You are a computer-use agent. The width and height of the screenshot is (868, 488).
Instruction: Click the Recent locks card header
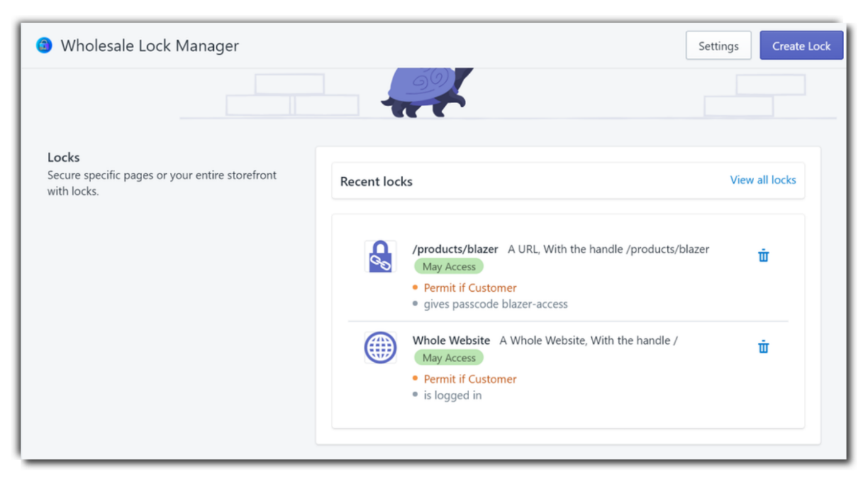(x=376, y=182)
